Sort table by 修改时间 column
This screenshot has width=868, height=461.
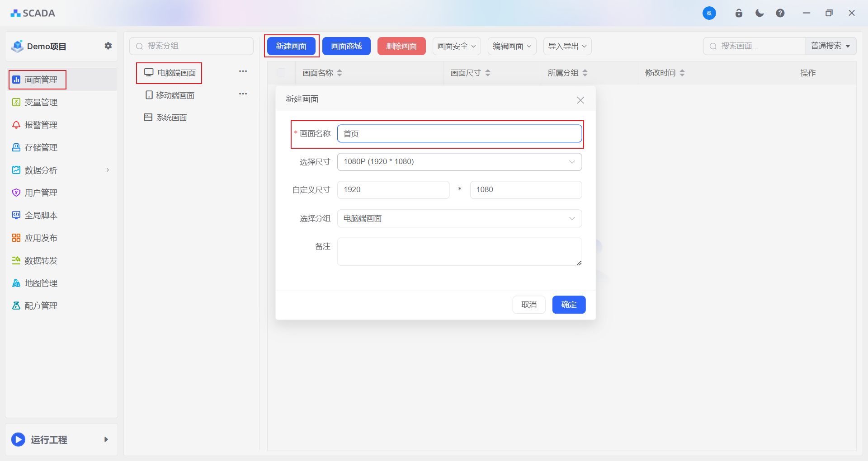(x=682, y=73)
